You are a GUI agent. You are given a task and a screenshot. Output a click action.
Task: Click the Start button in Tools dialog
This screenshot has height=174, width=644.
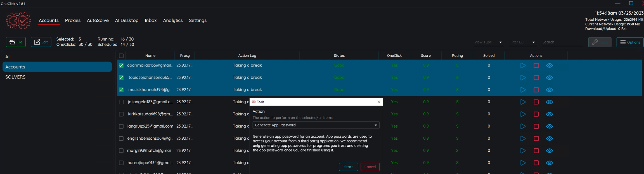[348, 167]
